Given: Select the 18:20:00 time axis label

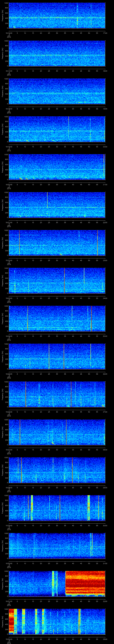Looking at the screenshot, I should (x=9, y=184).
